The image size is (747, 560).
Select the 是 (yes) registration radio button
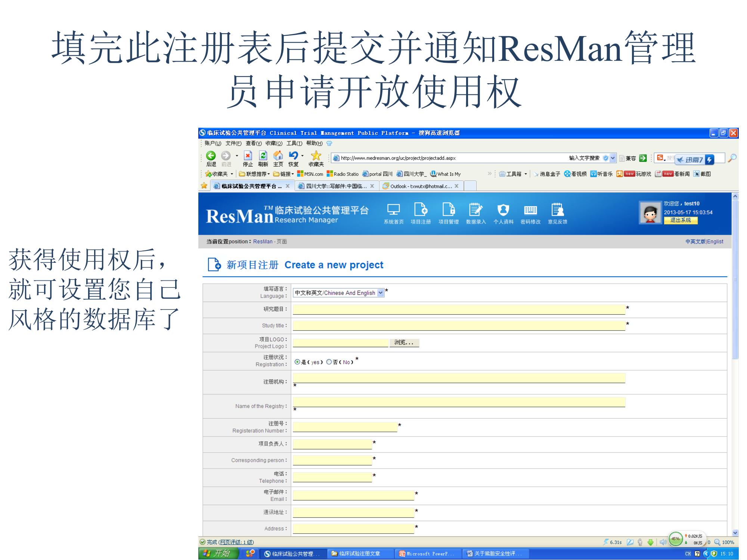tap(297, 362)
